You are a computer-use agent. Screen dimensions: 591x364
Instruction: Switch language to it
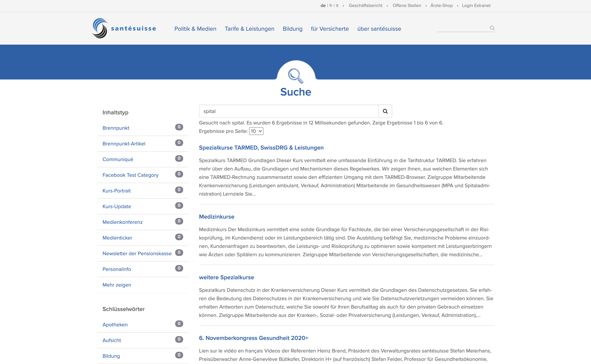[x=337, y=6]
